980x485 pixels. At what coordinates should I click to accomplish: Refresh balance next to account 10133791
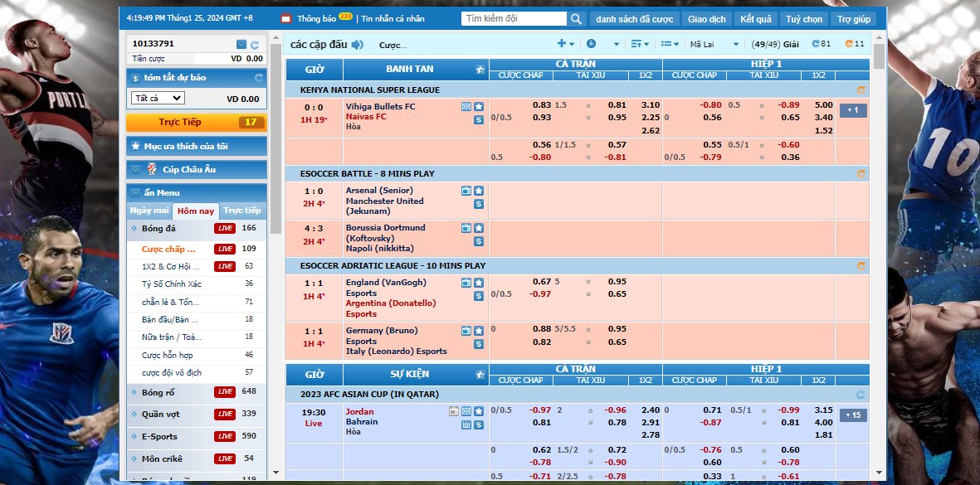click(x=255, y=45)
